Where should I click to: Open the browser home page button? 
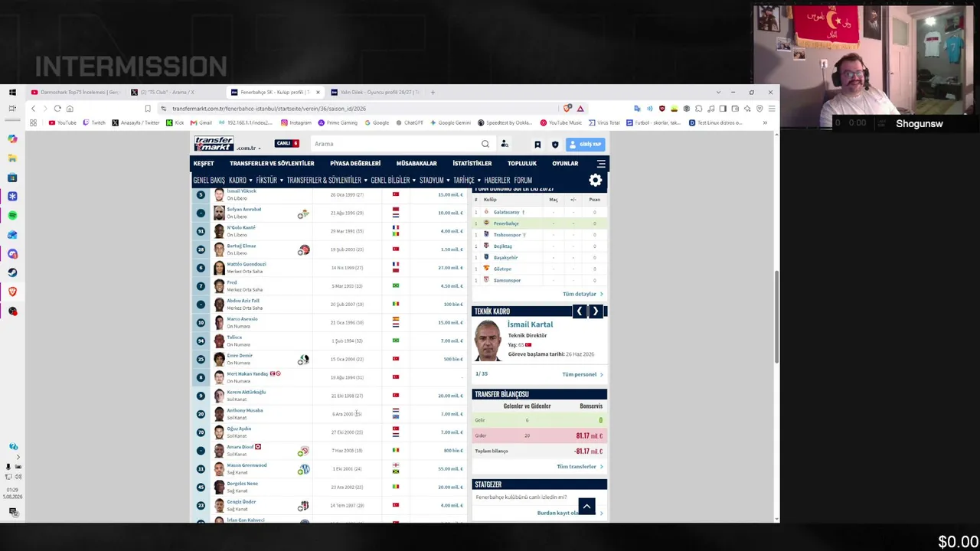point(70,109)
